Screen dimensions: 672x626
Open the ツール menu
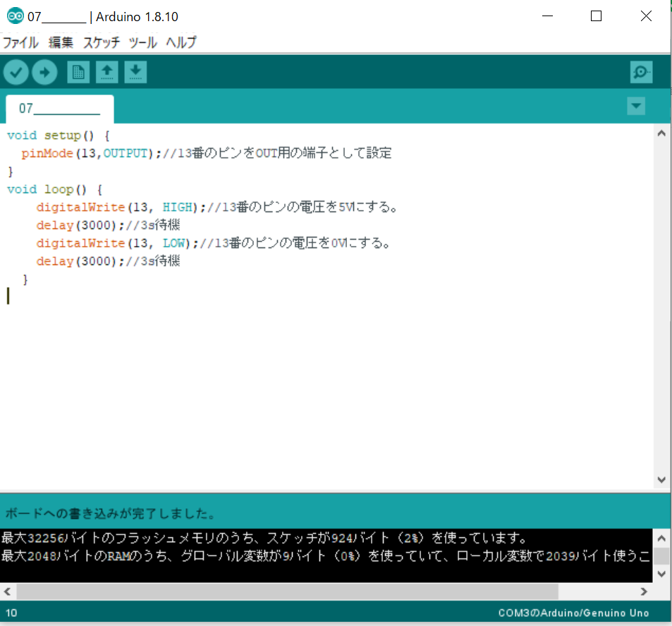click(142, 42)
